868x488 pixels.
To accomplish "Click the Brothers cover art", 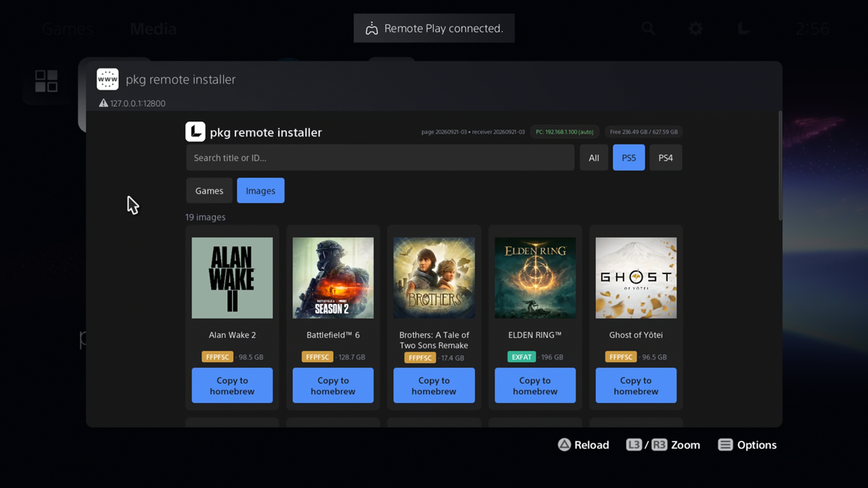I will tap(434, 278).
